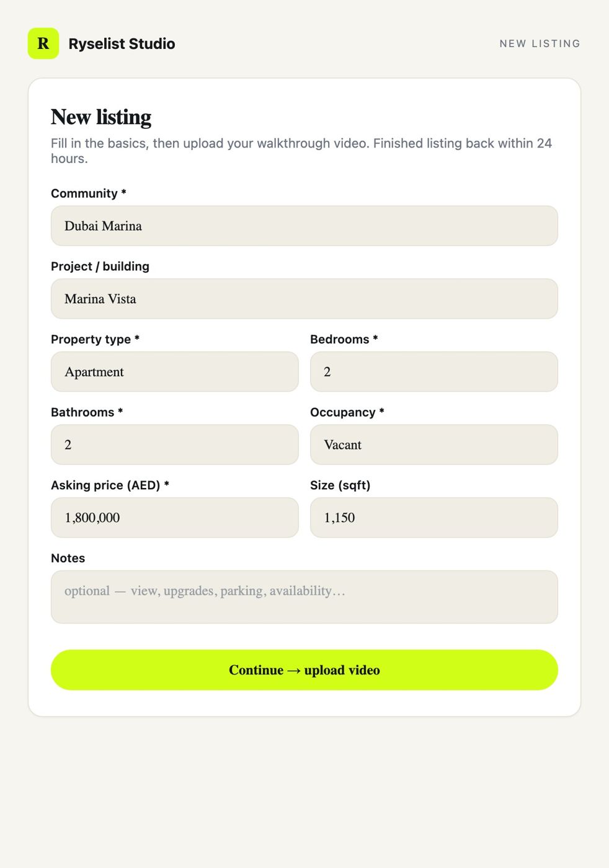This screenshot has height=868, width=609.
Task: Click the Ryselist Studio brand name
Action: (122, 44)
